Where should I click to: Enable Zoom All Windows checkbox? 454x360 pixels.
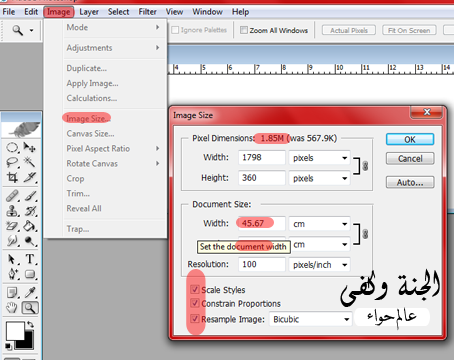244,30
